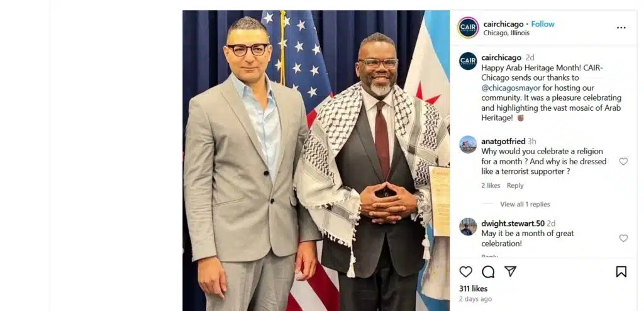
Task: Like anatgotfried's comment
Action: tap(623, 161)
